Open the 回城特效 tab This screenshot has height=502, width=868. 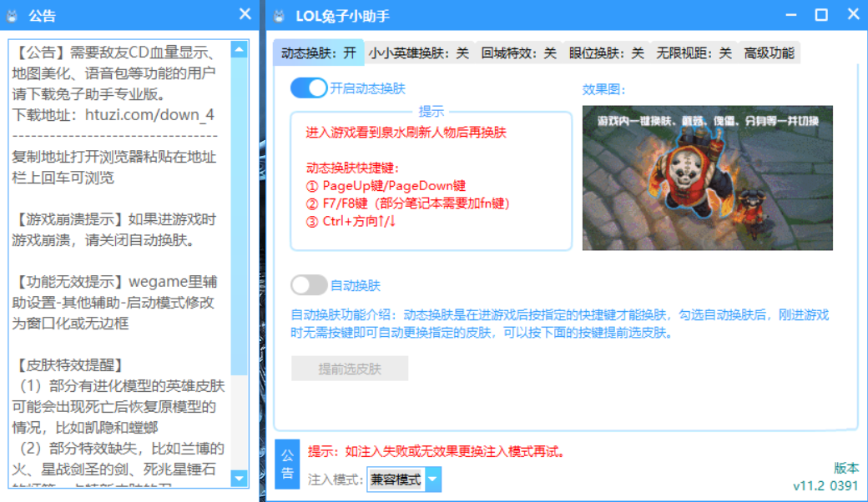519,52
